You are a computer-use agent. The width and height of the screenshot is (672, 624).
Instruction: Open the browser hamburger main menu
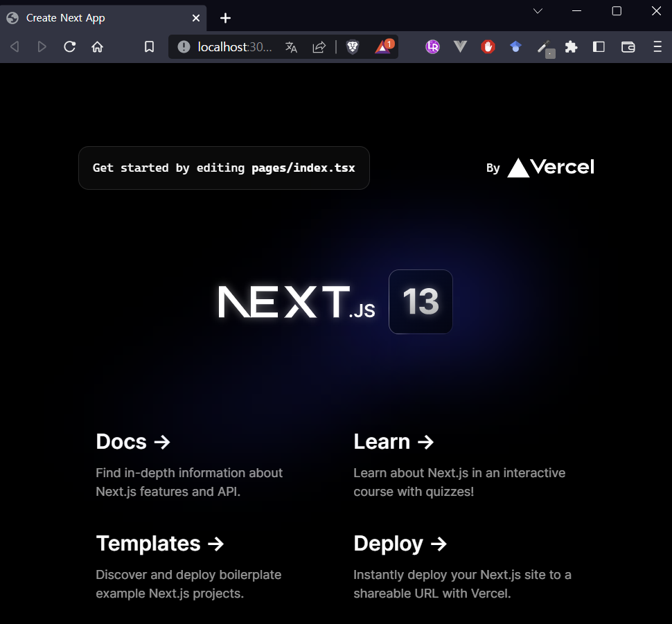657,46
